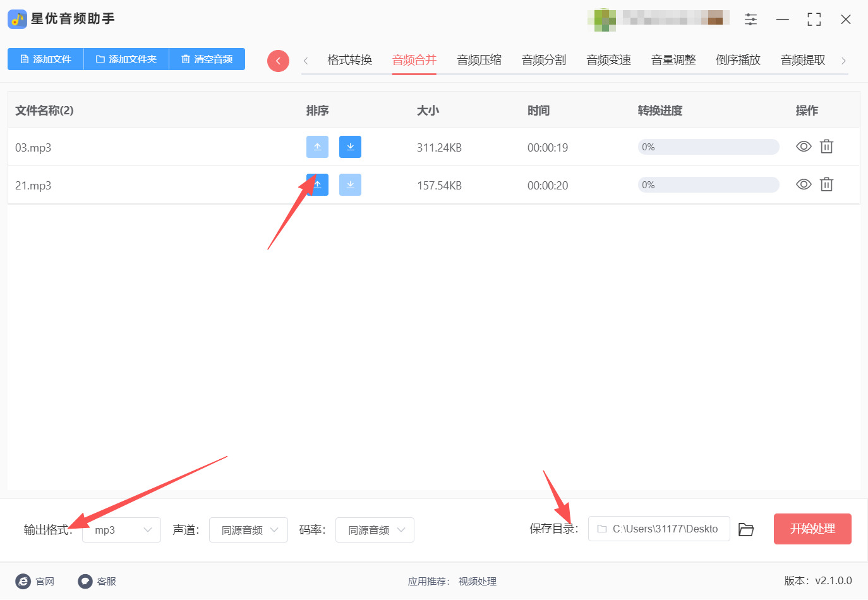Preview 03.mp3 with the eye icon
The width and height of the screenshot is (868, 600).
point(804,147)
